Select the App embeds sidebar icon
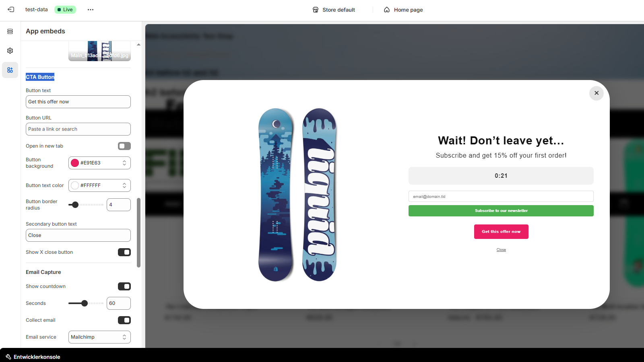 click(10, 70)
